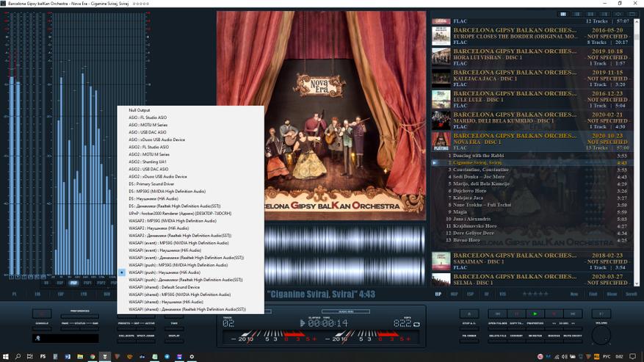Click the Stop transport button
644x362 pixels.
click(554, 314)
